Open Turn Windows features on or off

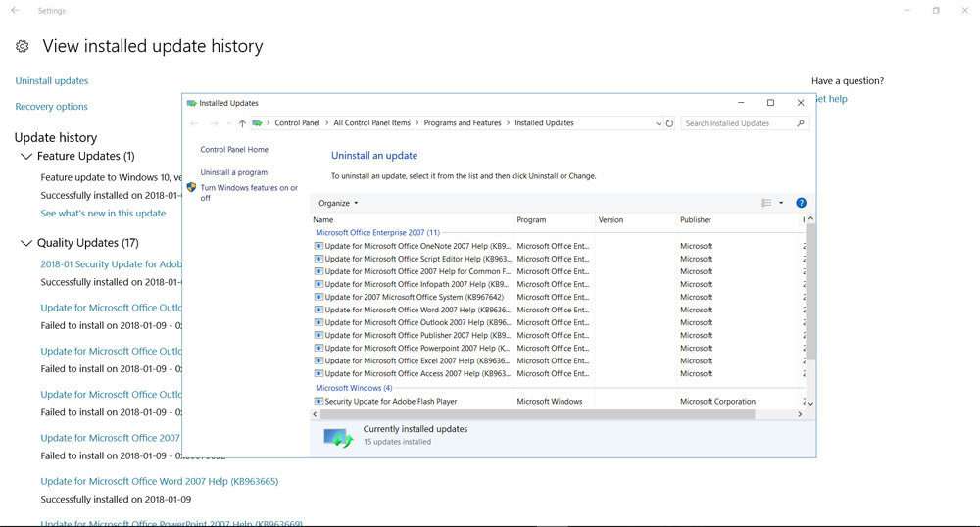(x=249, y=192)
